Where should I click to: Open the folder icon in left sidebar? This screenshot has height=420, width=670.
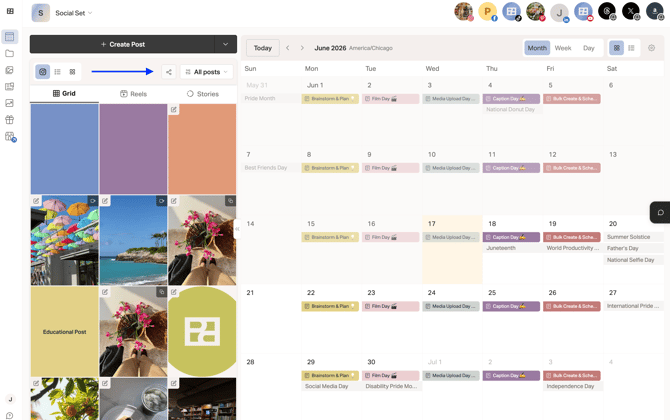(9, 53)
